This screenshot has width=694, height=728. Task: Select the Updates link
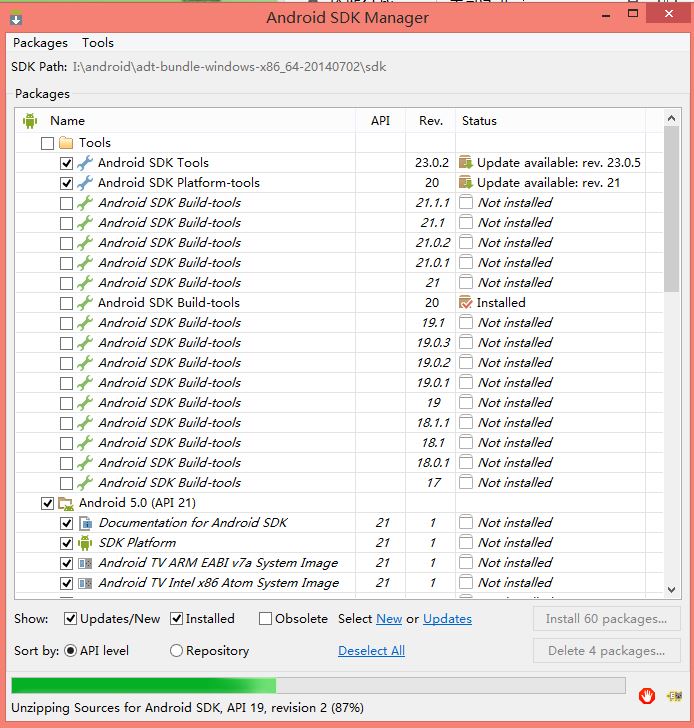[x=447, y=619]
